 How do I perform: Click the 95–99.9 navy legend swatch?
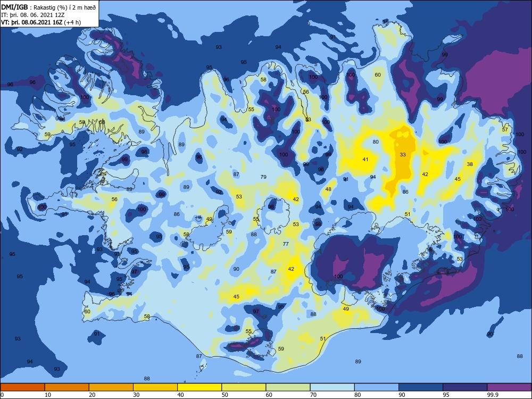point(465,387)
